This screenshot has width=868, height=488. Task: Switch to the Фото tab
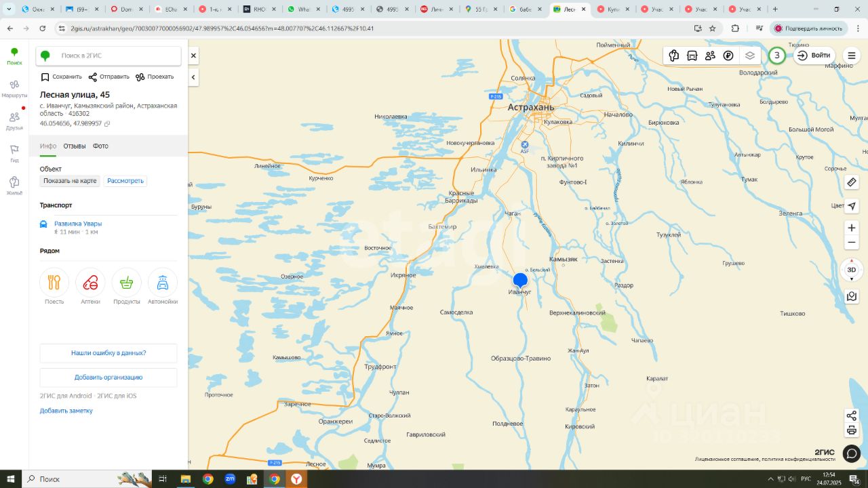click(x=100, y=146)
